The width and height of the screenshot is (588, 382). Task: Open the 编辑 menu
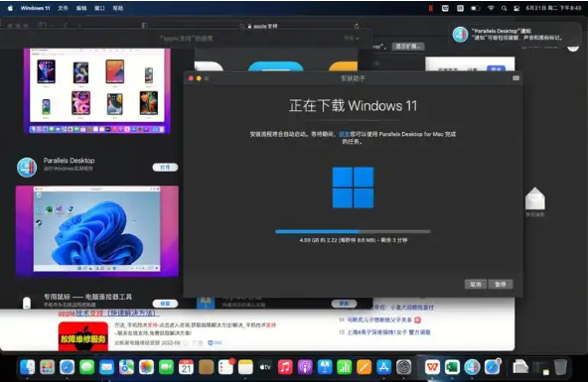[81, 8]
